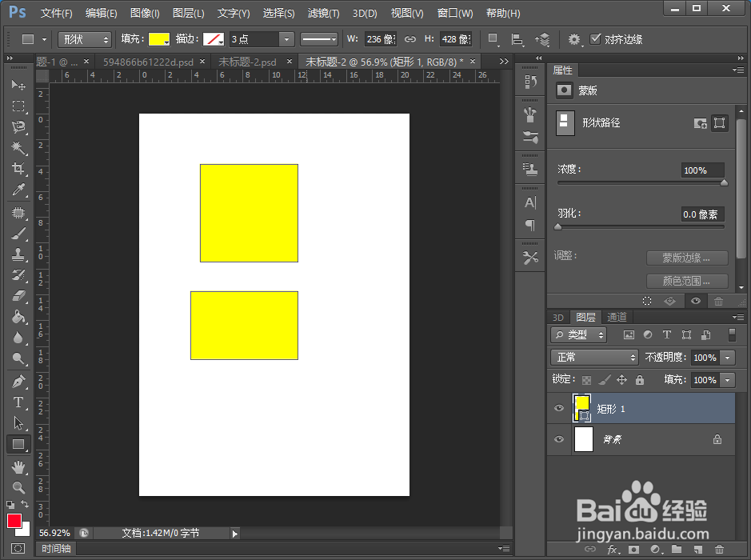Expand the hidden document tabs list
751x560 pixels.
(x=504, y=62)
